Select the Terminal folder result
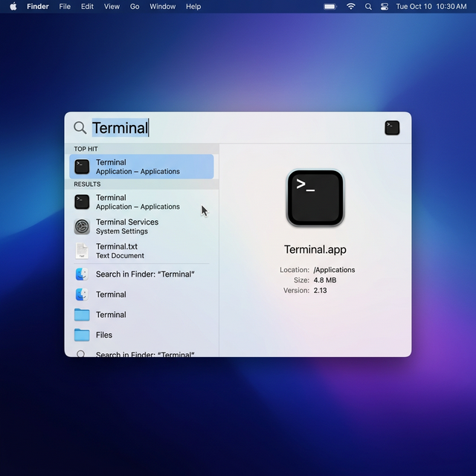 pyautogui.click(x=141, y=315)
